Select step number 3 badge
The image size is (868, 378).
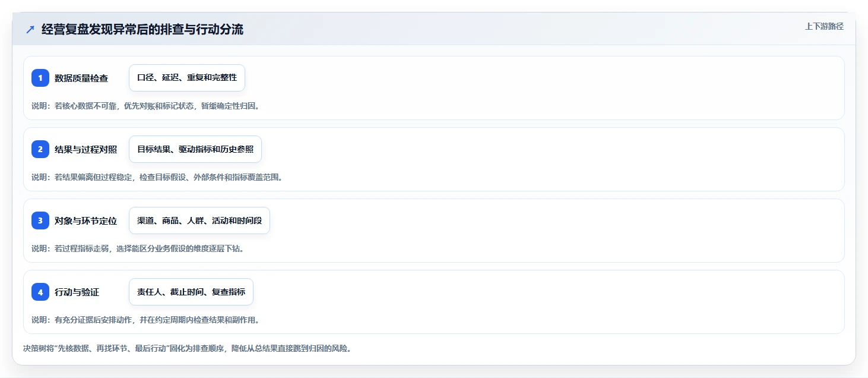(40, 220)
